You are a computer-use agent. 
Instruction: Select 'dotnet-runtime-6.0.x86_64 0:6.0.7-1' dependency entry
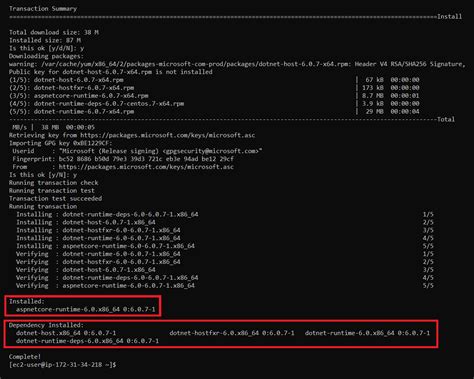(367, 333)
